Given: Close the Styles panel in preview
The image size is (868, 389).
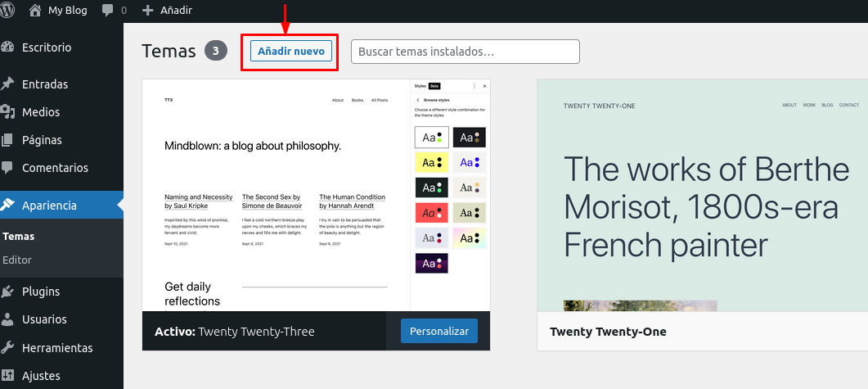Looking at the screenshot, I should (x=484, y=86).
